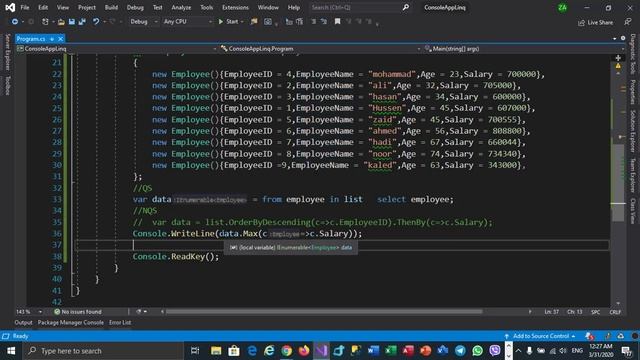Open the Main(string[] args) member dropdown

coord(524,49)
